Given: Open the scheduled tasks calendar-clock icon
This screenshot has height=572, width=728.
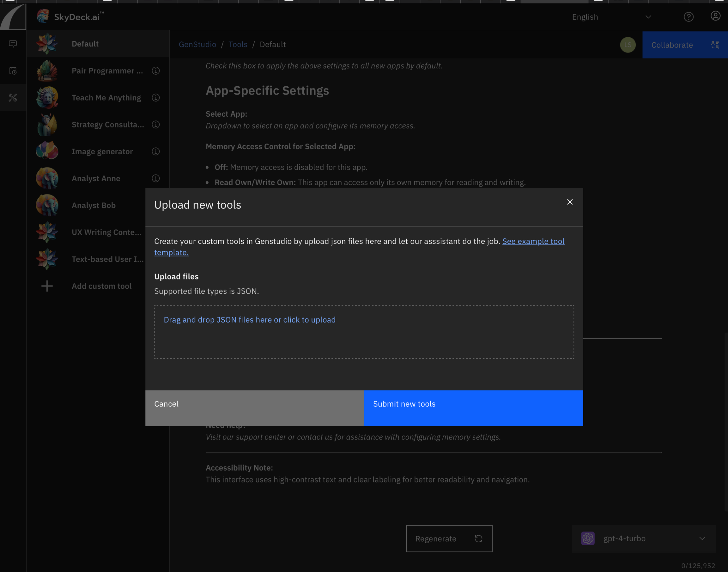Looking at the screenshot, I should 13,71.
